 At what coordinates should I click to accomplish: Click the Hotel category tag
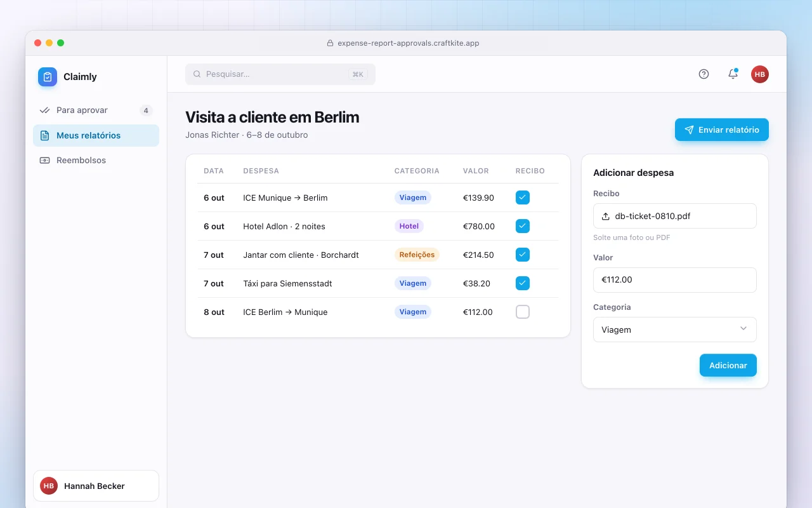point(409,226)
